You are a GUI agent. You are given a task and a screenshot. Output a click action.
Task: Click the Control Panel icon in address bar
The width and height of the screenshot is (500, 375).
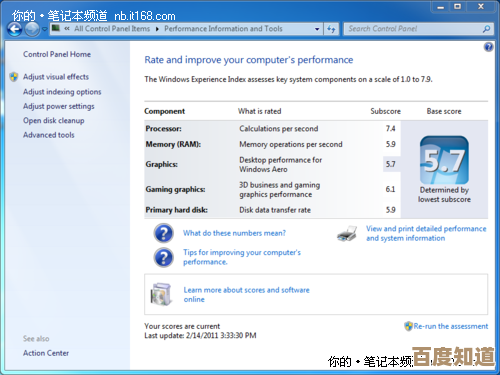(x=56, y=28)
